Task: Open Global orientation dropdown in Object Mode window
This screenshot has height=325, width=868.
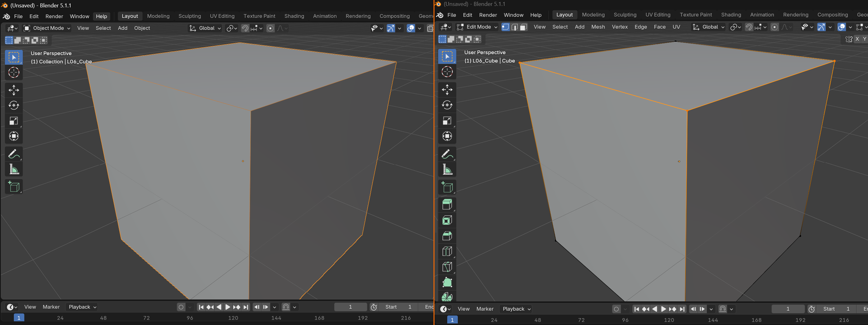Action: coord(205,28)
